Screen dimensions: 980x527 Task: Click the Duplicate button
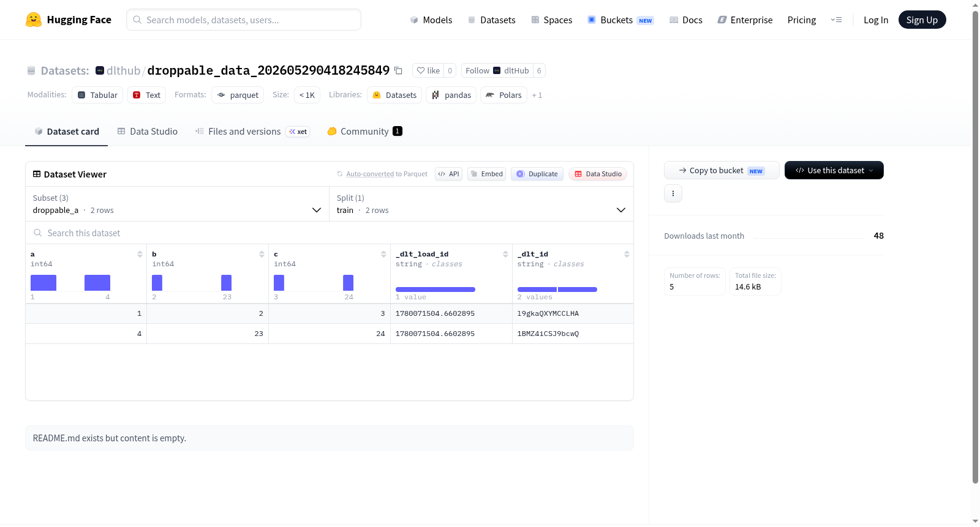coord(537,174)
